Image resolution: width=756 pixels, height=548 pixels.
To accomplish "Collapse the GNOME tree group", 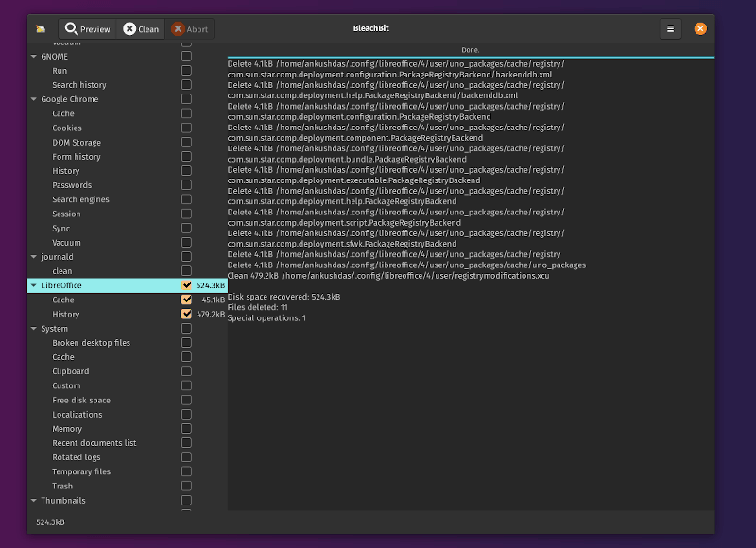I will 34,57.
